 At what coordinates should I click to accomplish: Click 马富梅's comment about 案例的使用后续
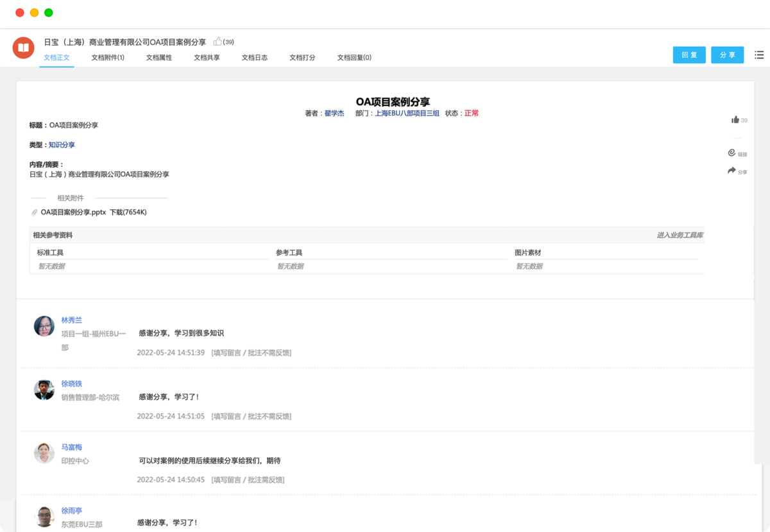tap(210, 461)
